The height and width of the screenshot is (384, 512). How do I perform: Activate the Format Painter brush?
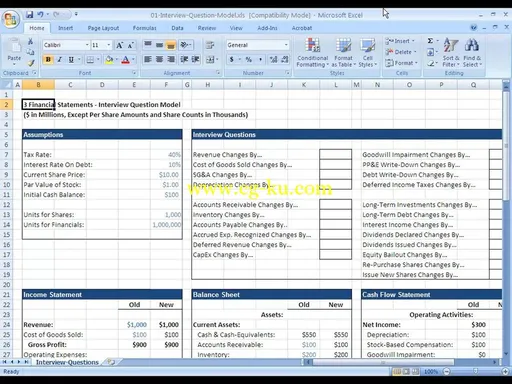tap(31, 63)
